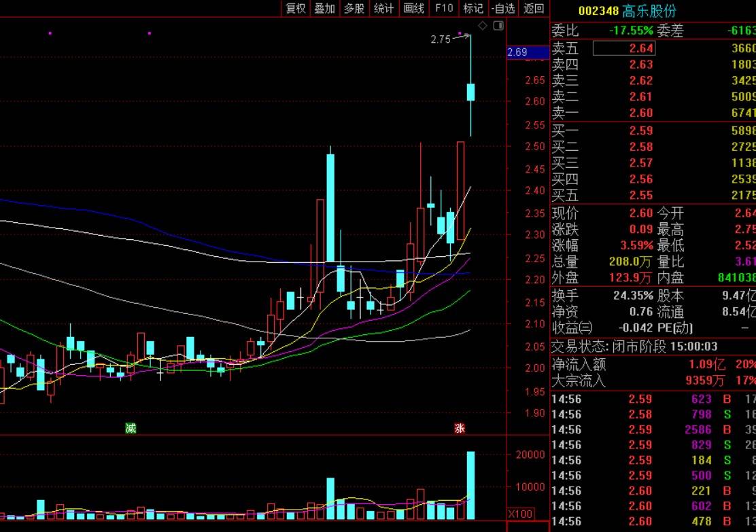Image resolution: width=756 pixels, height=532 pixels.
Task: Click the 大宗流入 value 9359万
Action: pyautogui.click(x=705, y=380)
